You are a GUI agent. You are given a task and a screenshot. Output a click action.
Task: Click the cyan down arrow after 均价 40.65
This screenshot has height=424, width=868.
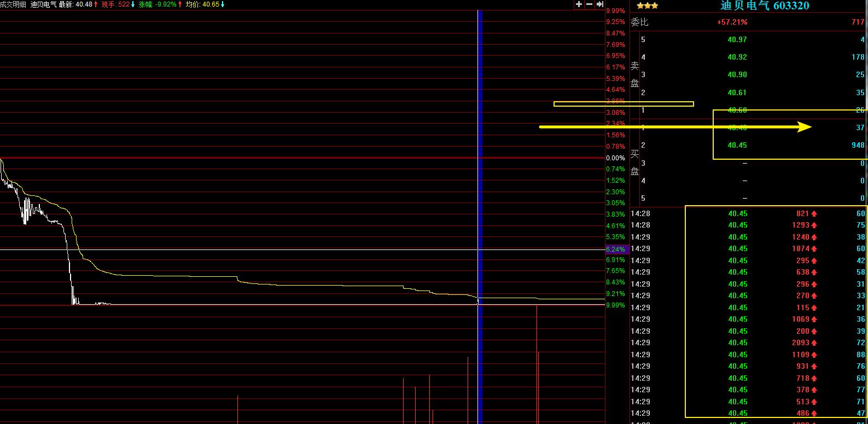pyautogui.click(x=223, y=4)
